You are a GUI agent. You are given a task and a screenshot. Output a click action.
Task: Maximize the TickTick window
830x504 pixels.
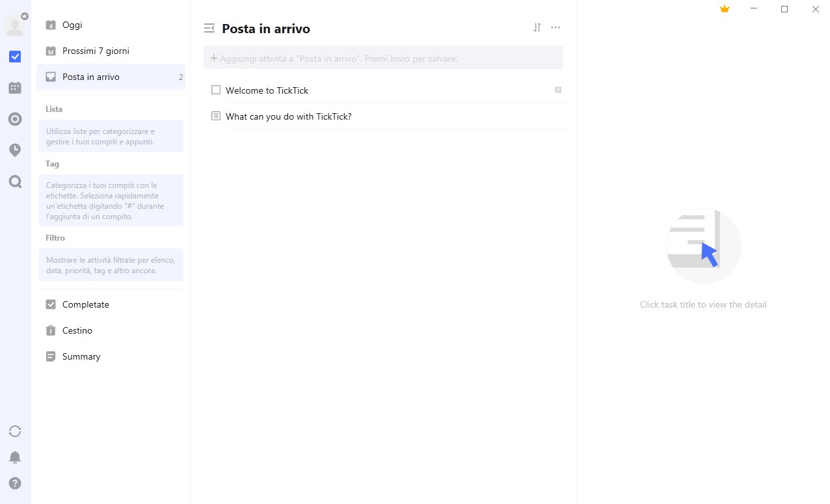point(784,9)
